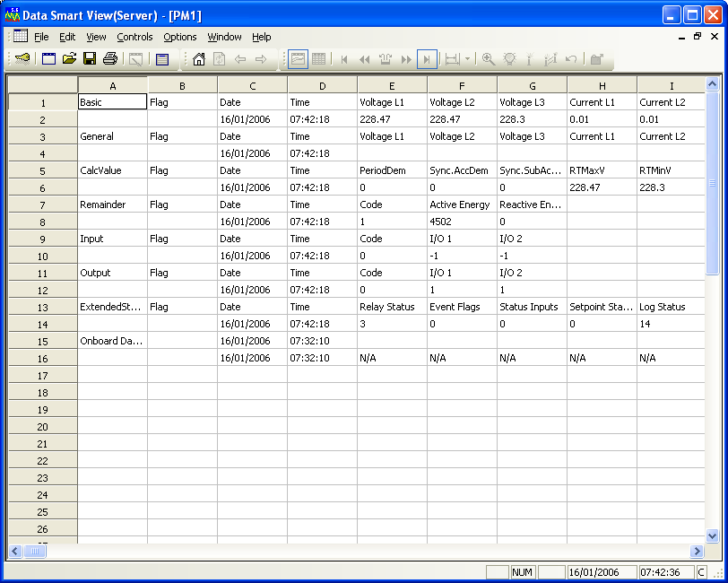Select the 'Reactive En...' cell
728x583 pixels.
(x=532, y=204)
